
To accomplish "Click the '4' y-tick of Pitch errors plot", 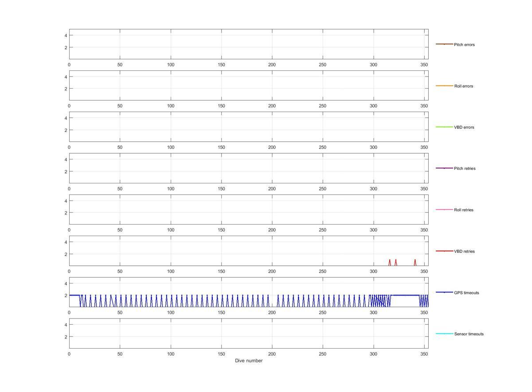I will [66, 35].
